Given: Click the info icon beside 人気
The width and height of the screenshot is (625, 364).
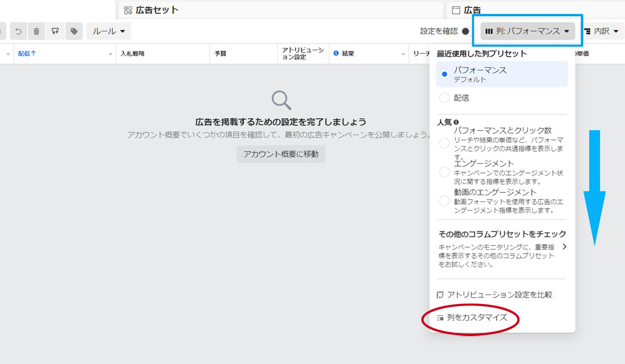Looking at the screenshot, I should (456, 123).
